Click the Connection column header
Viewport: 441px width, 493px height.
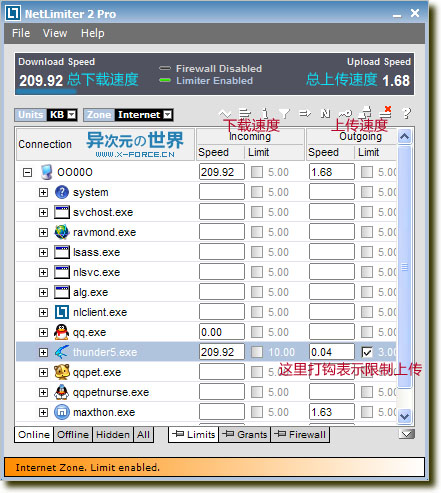(105, 144)
